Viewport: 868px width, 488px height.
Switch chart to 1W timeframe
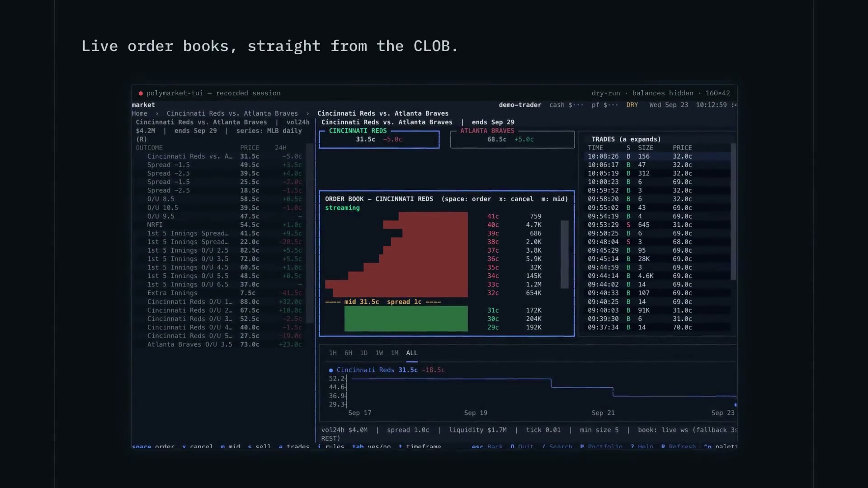(x=379, y=353)
